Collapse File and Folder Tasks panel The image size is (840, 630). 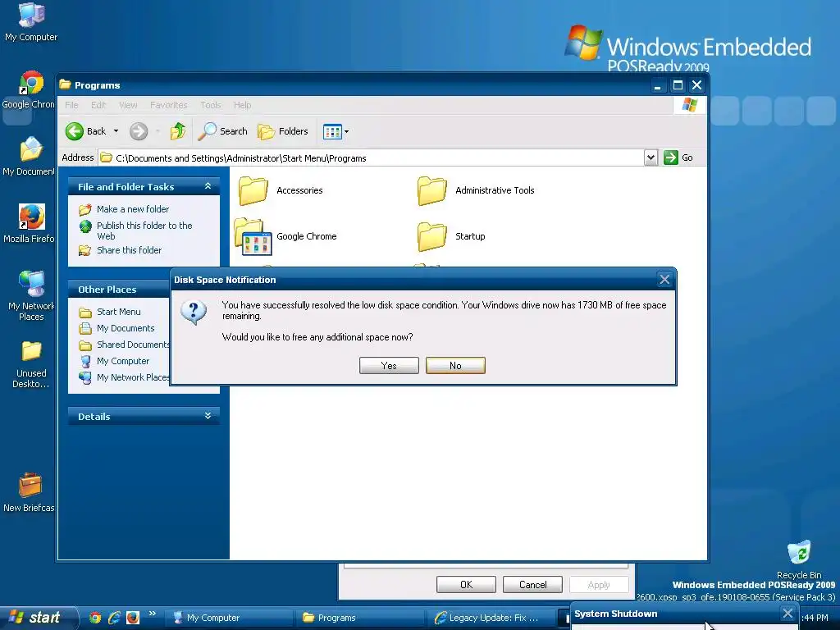[x=208, y=186]
